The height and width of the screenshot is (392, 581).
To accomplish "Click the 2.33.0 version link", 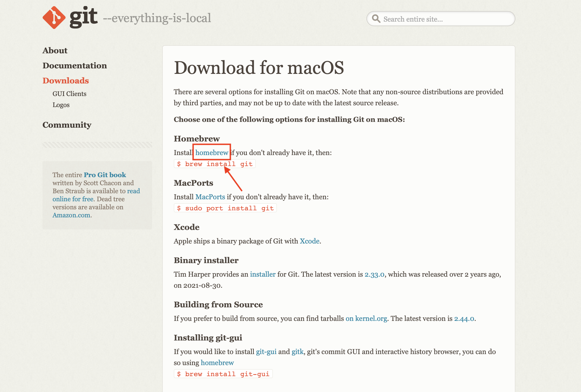I will tap(374, 274).
